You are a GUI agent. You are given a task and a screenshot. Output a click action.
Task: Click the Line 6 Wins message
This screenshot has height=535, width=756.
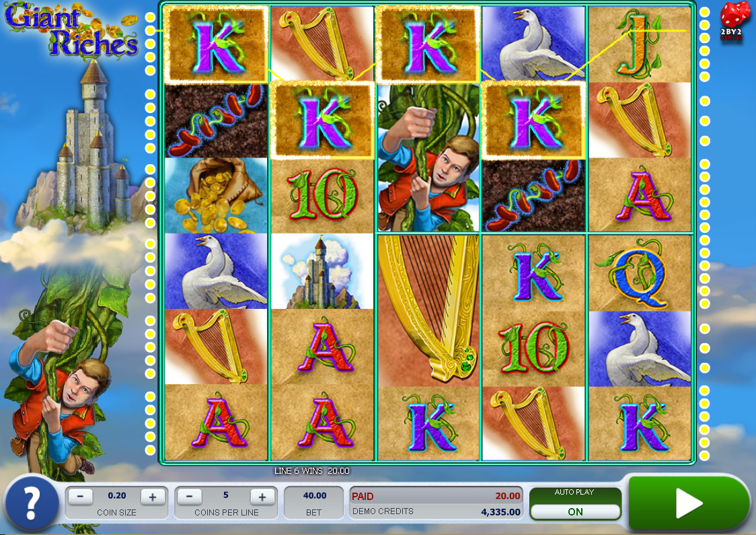pos(311,470)
